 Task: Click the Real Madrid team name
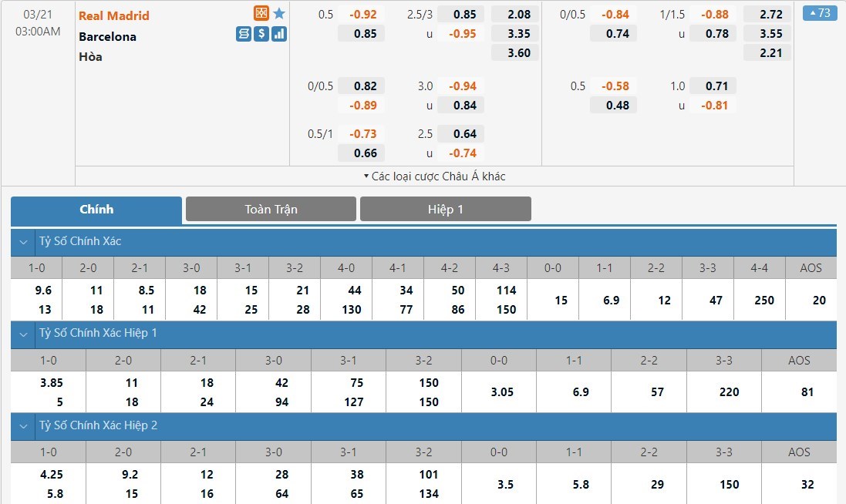(114, 15)
